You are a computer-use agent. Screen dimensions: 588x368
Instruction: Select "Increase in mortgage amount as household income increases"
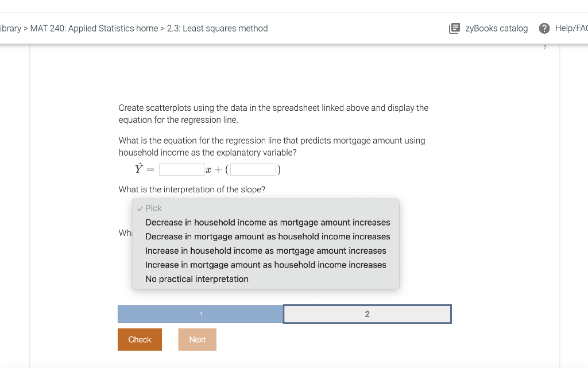pyautogui.click(x=265, y=265)
